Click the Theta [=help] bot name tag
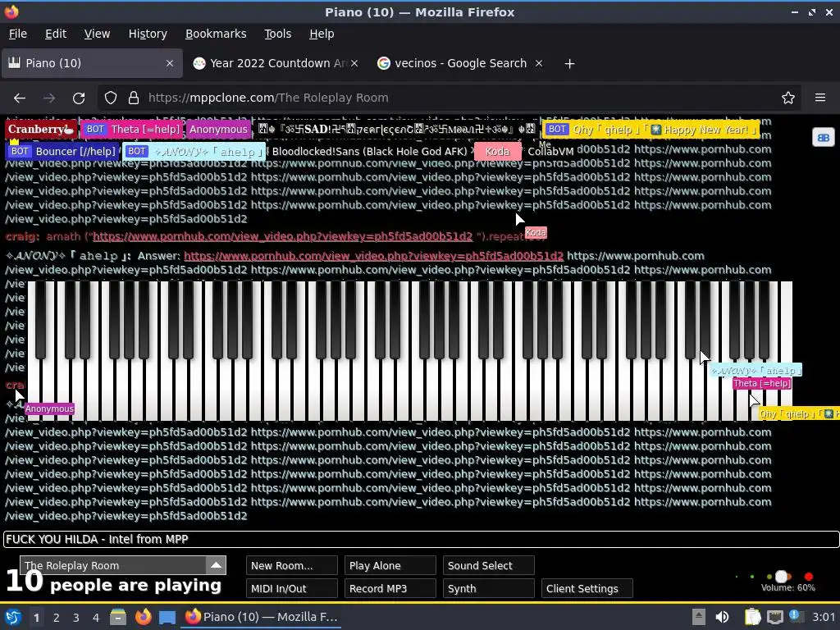The image size is (840, 630). point(132,129)
